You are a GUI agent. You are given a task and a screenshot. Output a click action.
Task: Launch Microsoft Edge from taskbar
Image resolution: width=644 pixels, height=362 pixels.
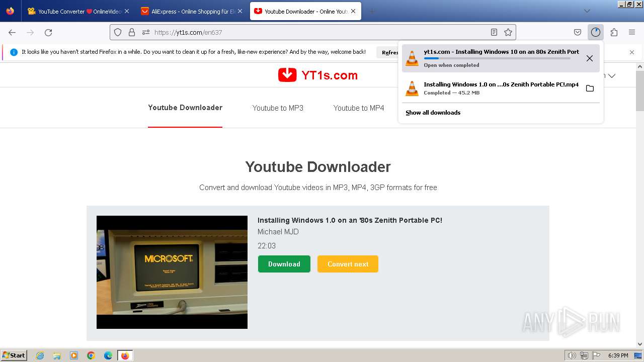pos(108,355)
